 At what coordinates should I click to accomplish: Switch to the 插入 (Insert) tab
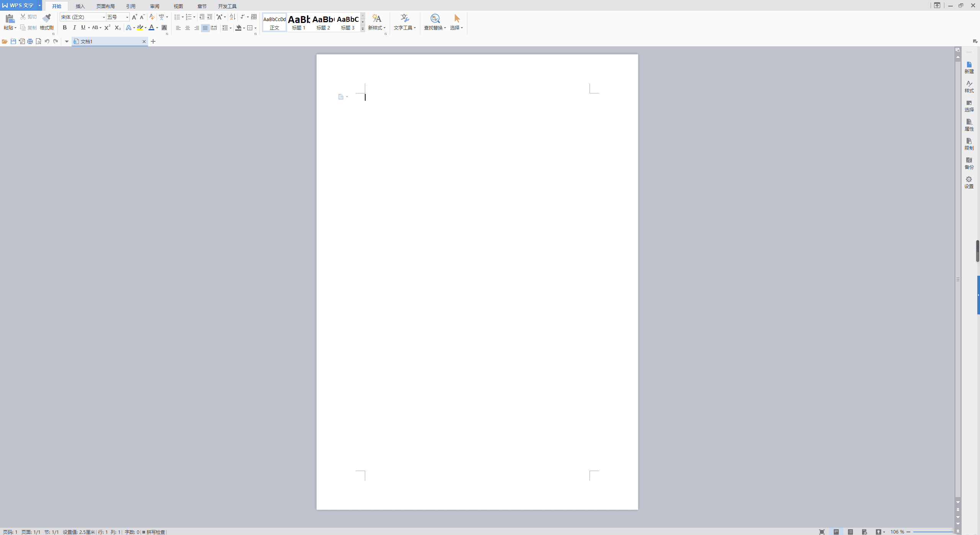80,6
